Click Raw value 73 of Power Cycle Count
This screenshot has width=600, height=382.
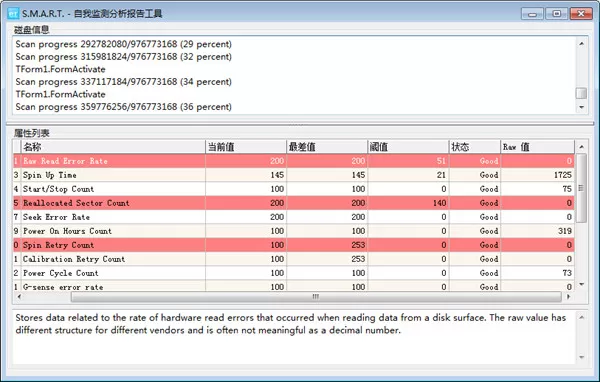tap(567, 273)
